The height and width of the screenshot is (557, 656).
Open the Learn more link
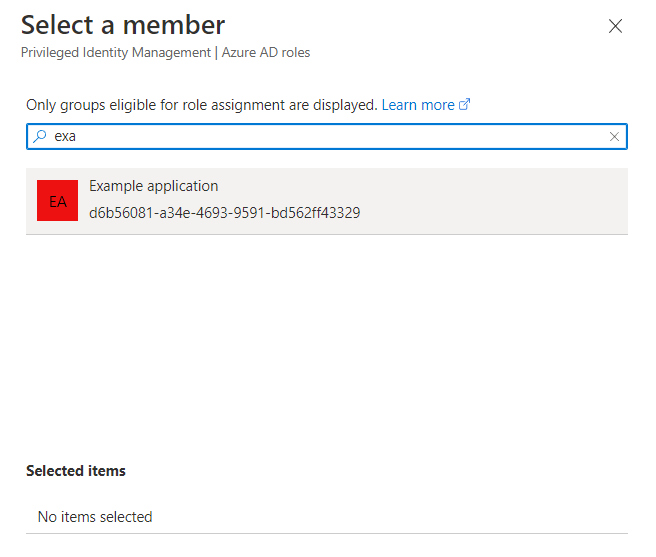point(418,105)
